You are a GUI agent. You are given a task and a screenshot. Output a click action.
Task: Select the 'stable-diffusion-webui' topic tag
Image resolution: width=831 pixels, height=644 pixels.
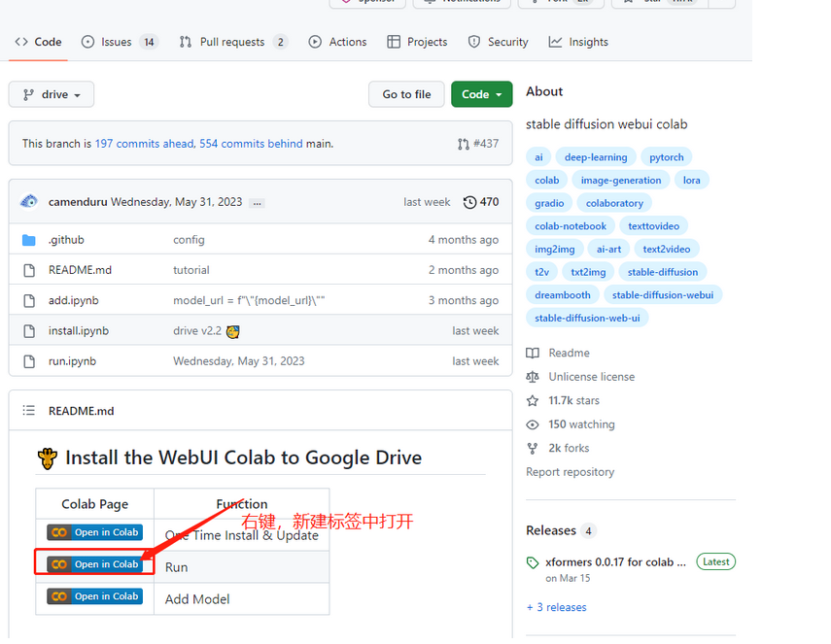tap(663, 295)
